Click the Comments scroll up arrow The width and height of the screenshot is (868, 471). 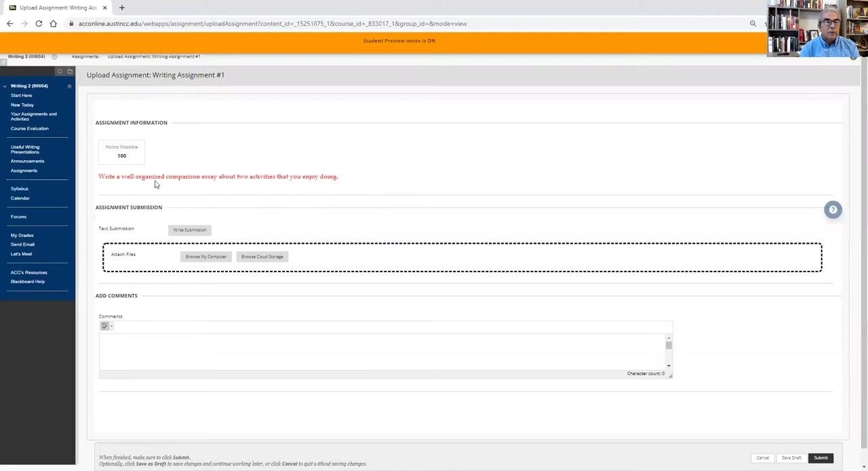pos(669,337)
